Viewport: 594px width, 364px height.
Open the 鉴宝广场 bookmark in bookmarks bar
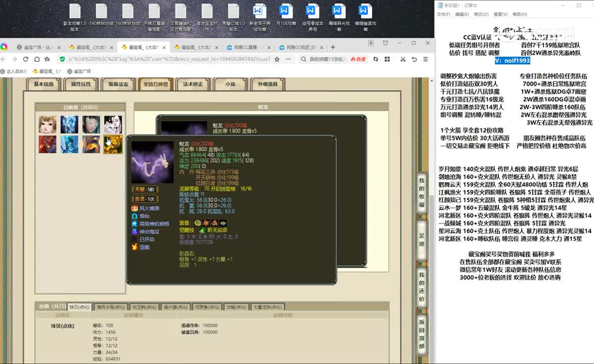click(79, 71)
